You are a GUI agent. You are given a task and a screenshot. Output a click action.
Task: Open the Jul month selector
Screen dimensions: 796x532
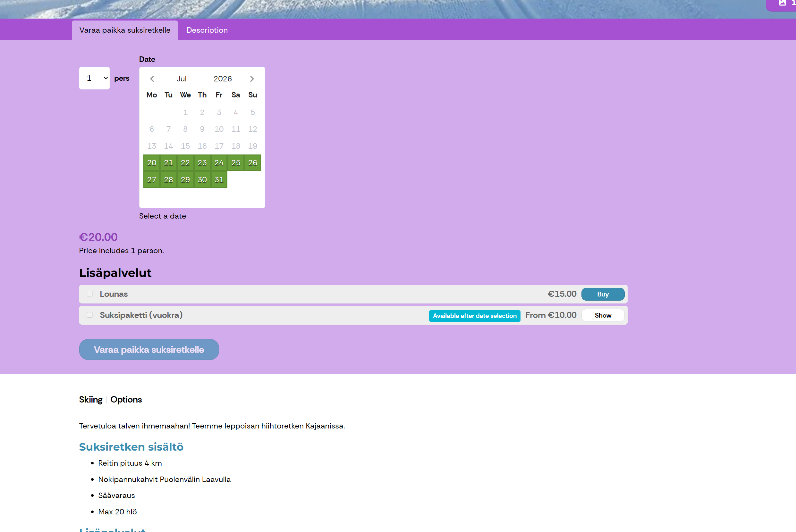click(182, 79)
